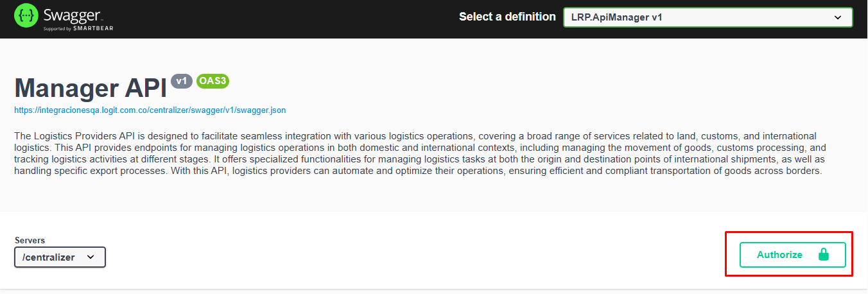Click the API description paragraph
Screen dimensions: 868x294
(417, 154)
